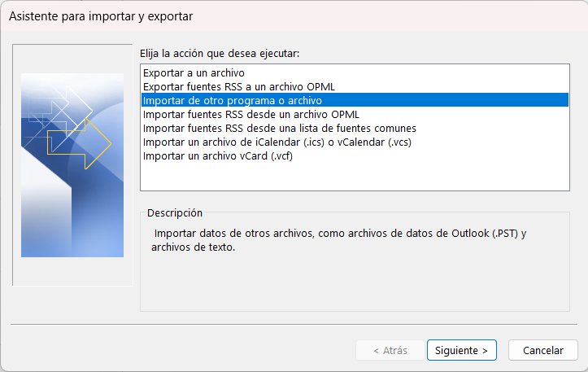The width and height of the screenshot is (588, 372).
Task: Select 'Importar fuentes RSS desde un archivo OPML'
Action: tap(250, 114)
